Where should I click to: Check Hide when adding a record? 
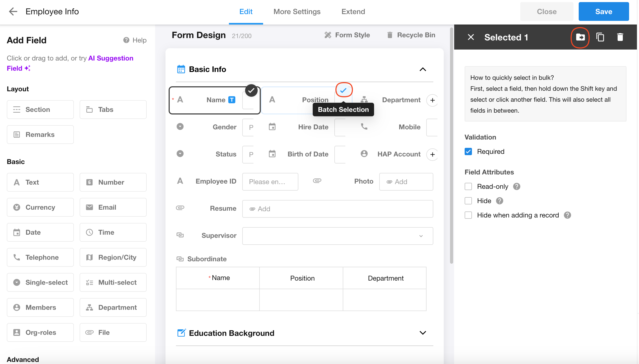pyautogui.click(x=468, y=215)
